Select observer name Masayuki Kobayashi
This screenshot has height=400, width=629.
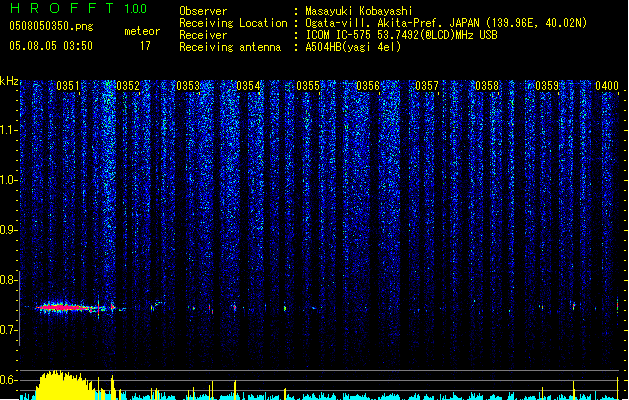pos(359,11)
